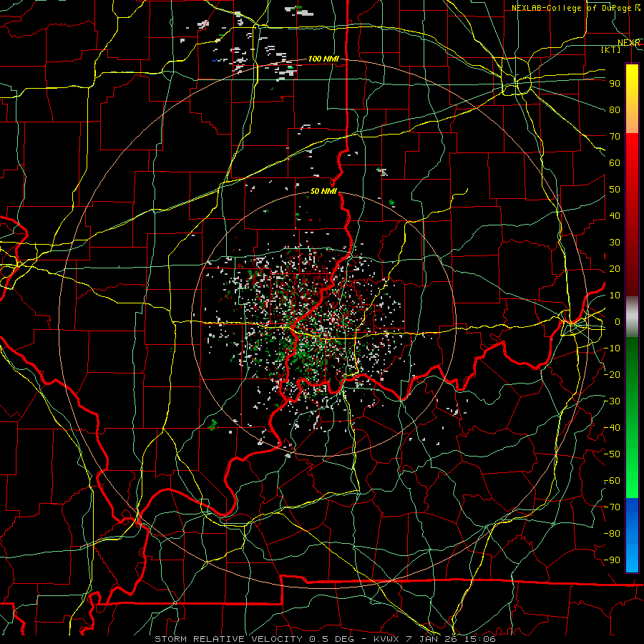Click the positive 10 knot scale label

(x=615, y=296)
